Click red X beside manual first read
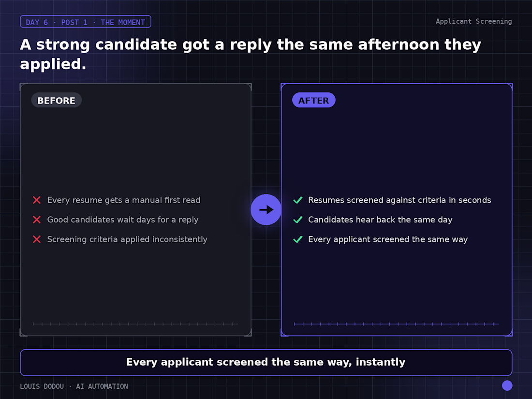 tap(37, 200)
